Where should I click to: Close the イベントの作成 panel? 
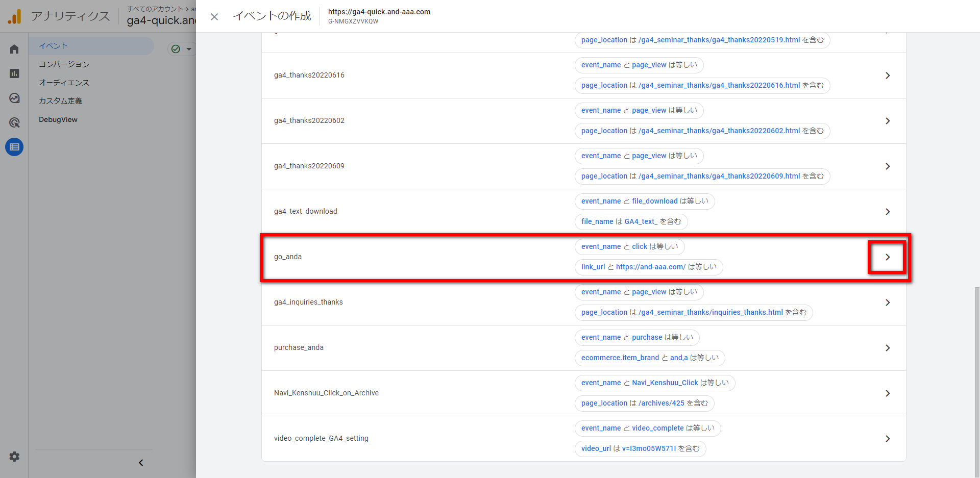coord(214,17)
